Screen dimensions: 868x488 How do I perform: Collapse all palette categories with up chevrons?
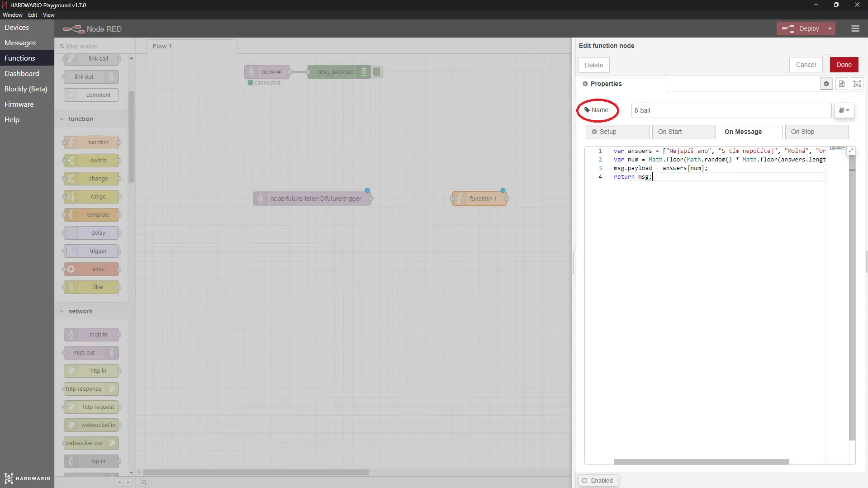[x=119, y=483]
